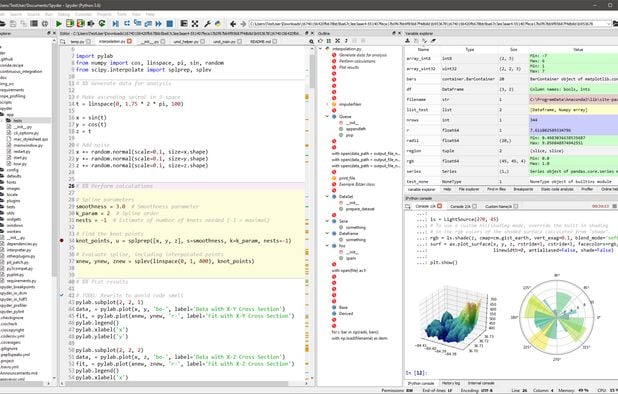Viewport: 618px width, 394px height.
Task: Click the green Run file button
Action: [x=59, y=24]
